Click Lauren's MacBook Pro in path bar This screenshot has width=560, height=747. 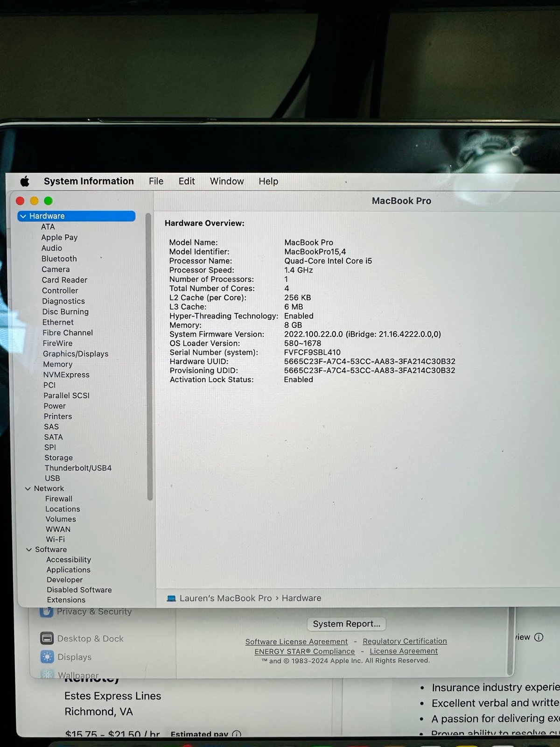(x=225, y=598)
